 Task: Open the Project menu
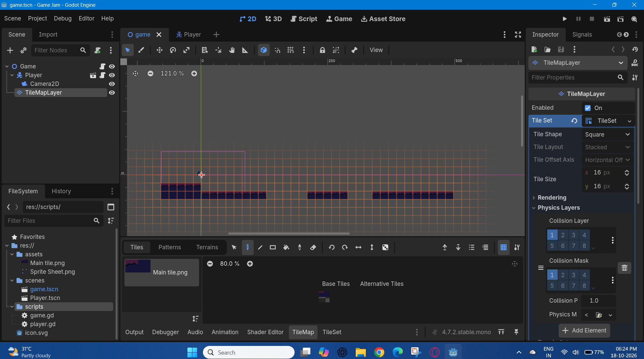pyautogui.click(x=37, y=18)
